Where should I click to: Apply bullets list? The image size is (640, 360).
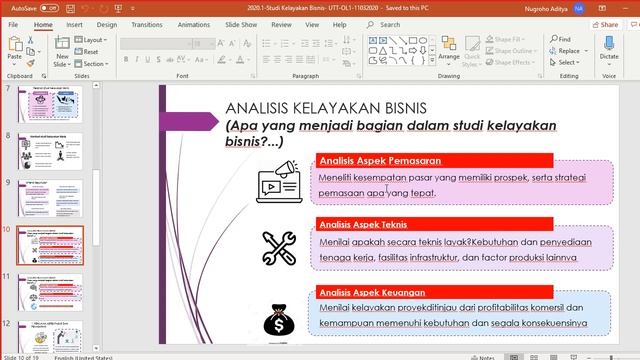point(266,43)
